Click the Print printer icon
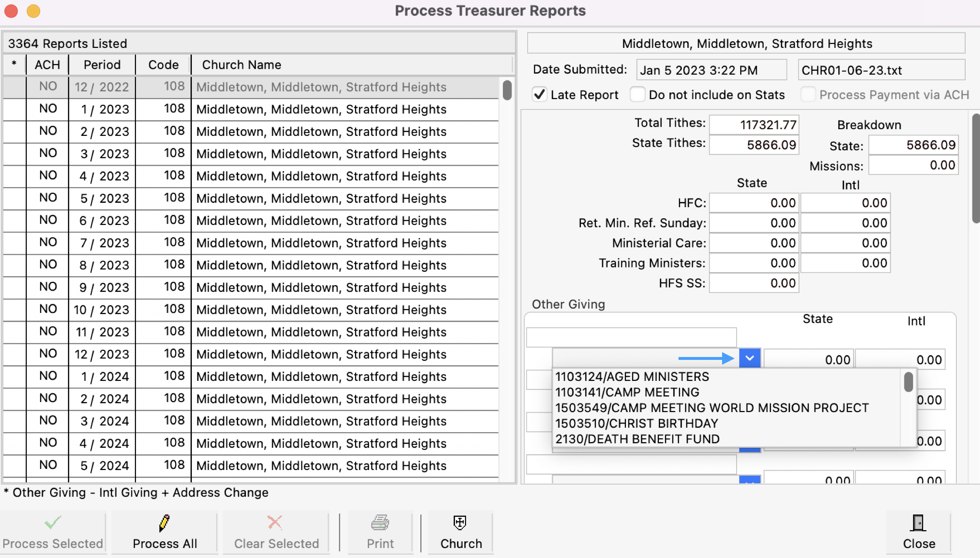Viewport: 980px width, 558px height. click(x=379, y=523)
